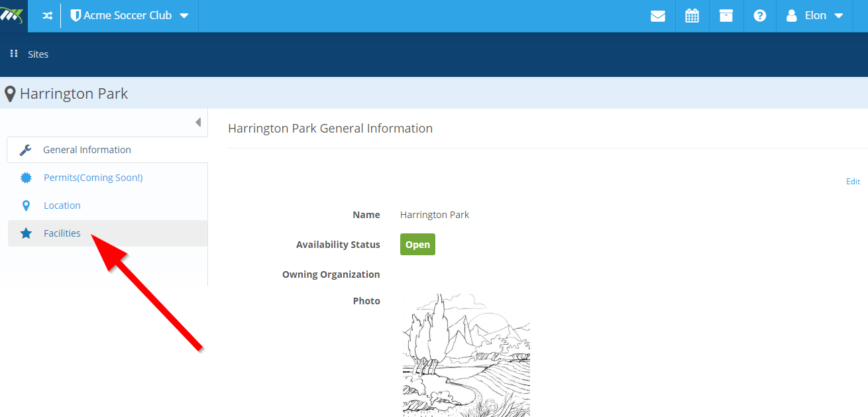Click the Harrington Park page title

[74, 94]
